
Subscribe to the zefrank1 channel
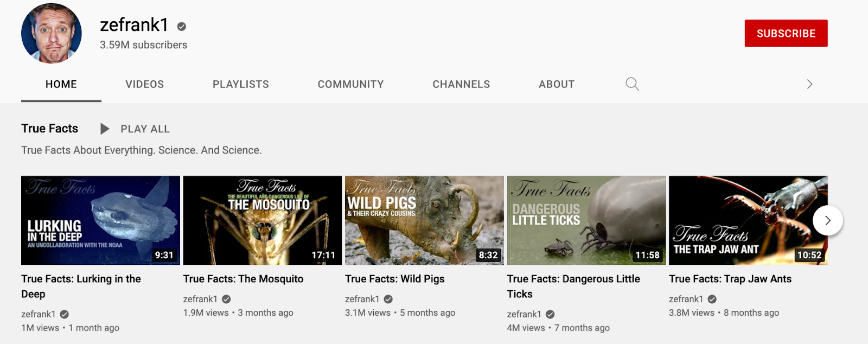(x=786, y=33)
